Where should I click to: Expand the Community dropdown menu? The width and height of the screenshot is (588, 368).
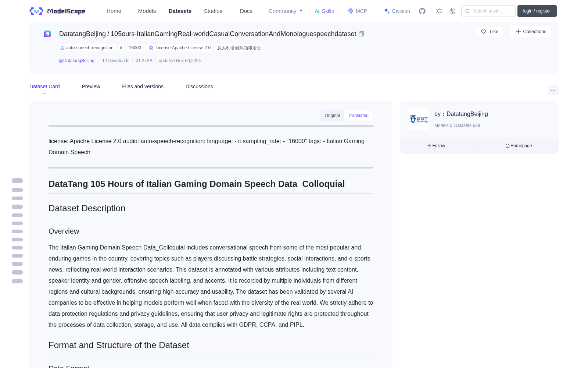286,11
